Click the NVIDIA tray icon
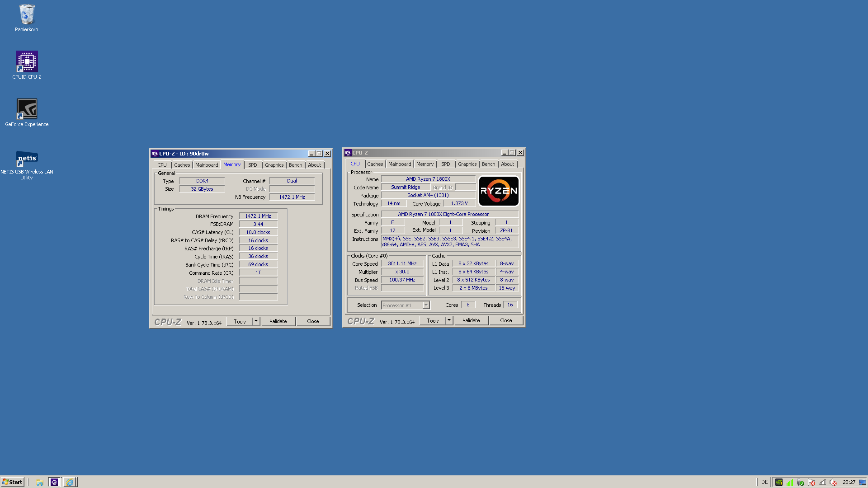 [778, 482]
